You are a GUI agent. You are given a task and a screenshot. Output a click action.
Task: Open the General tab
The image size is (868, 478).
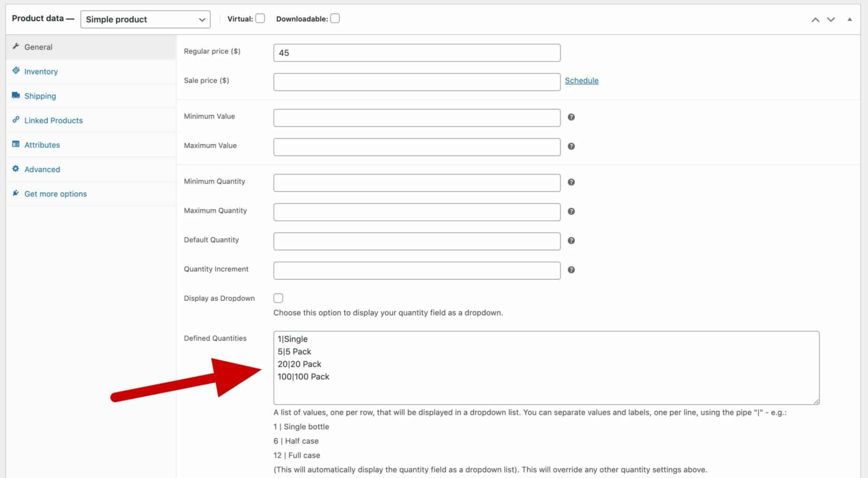click(91, 47)
